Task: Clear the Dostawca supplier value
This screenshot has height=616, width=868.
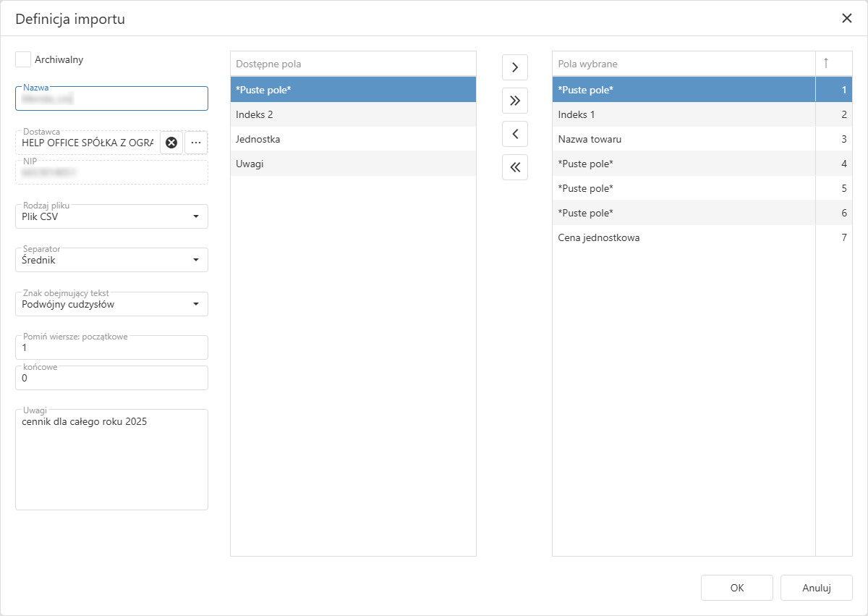Action: pyautogui.click(x=171, y=143)
